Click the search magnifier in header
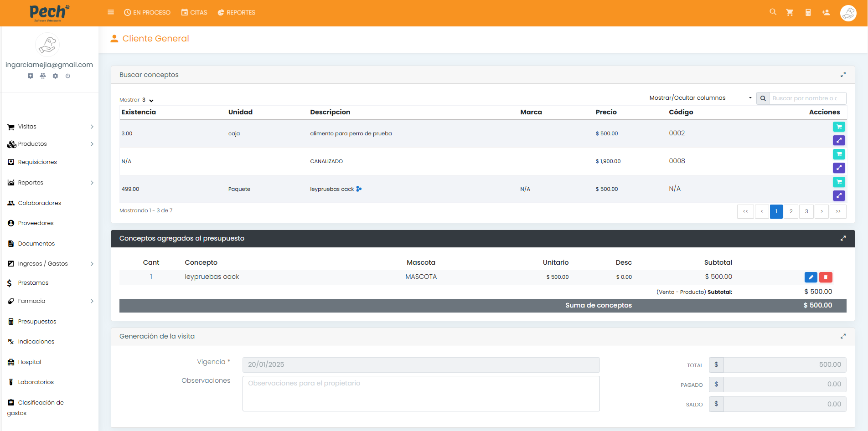The width and height of the screenshot is (868, 431). coord(773,12)
